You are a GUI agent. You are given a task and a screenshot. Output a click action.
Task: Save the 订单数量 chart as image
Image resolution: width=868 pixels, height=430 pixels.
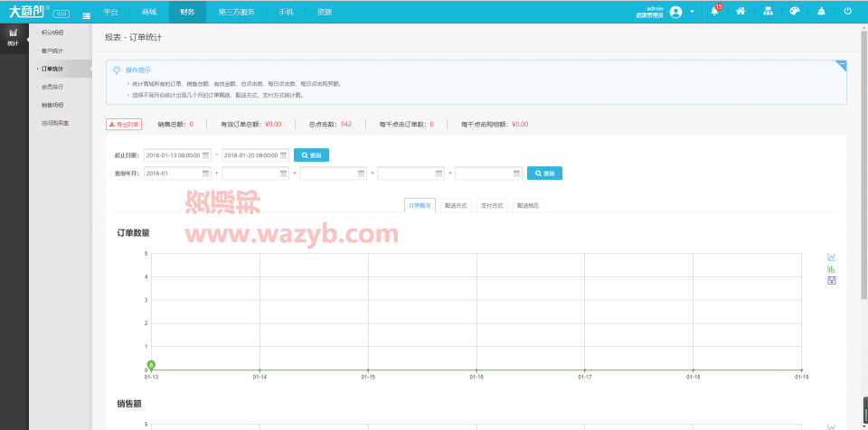[x=831, y=281]
